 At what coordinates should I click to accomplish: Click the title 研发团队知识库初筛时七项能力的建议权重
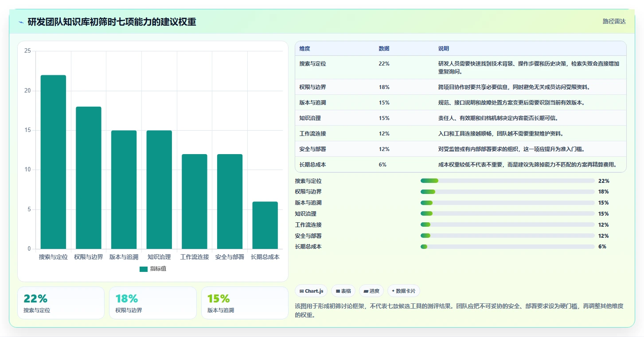112,22
